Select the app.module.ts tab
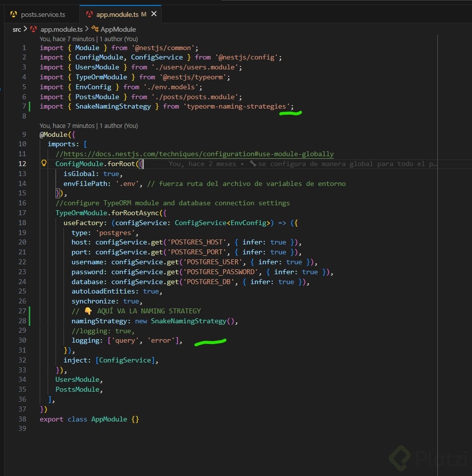This screenshot has height=476, width=472. [118, 14]
